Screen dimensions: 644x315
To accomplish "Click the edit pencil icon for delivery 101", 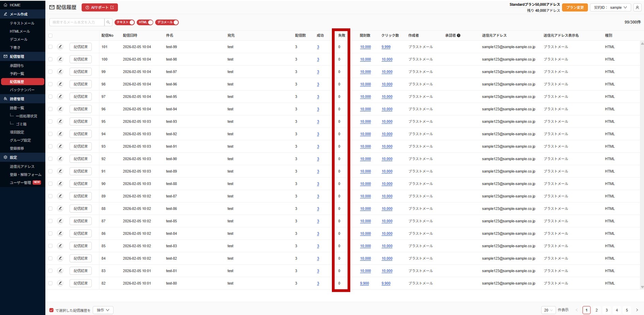I will point(60,47).
